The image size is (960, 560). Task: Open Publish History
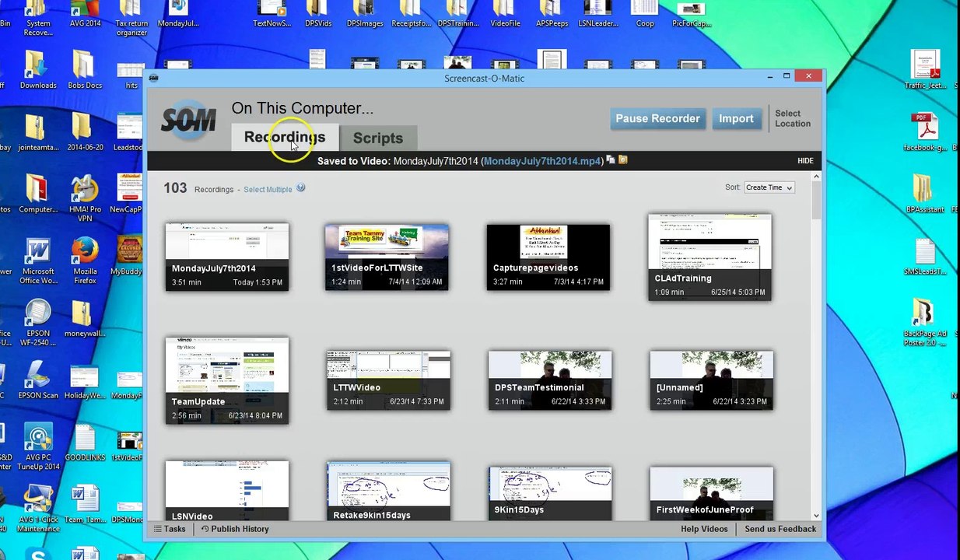(x=235, y=529)
